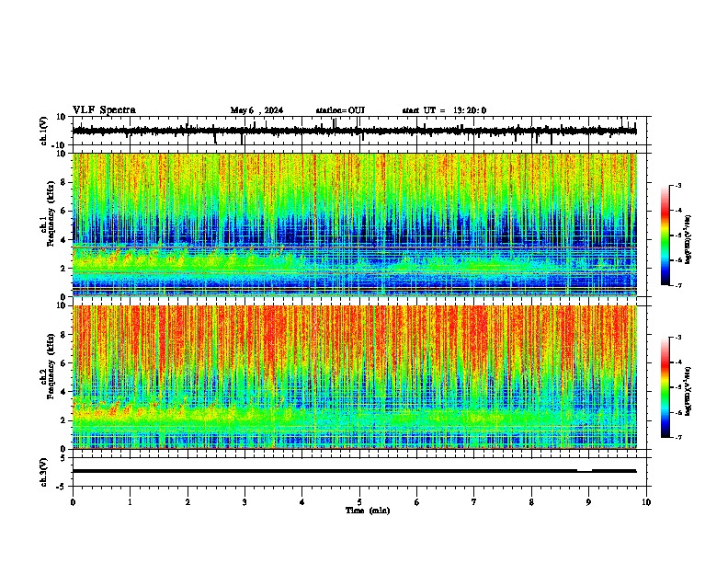Click the time axis tick label '10'
728x563 pixels.
coord(646,502)
